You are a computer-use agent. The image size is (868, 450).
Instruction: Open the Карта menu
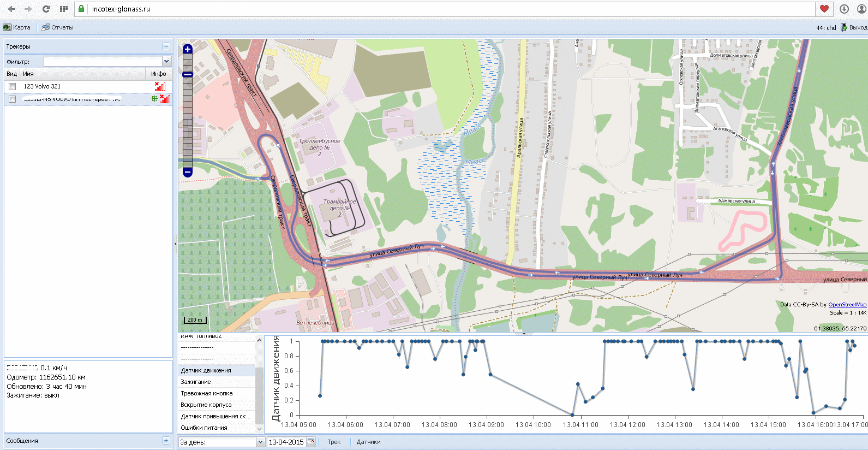click(17, 27)
